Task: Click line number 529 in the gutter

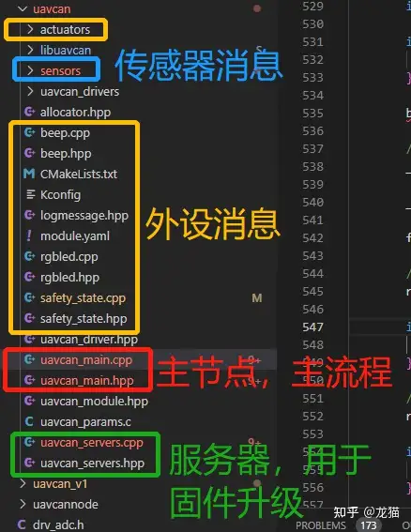Action: pyautogui.click(x=312, y=7)
